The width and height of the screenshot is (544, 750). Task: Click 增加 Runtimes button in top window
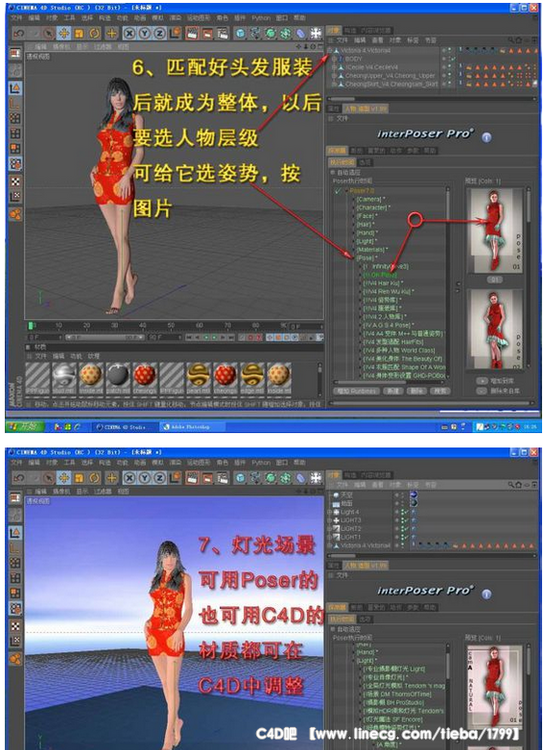point(355,391)
